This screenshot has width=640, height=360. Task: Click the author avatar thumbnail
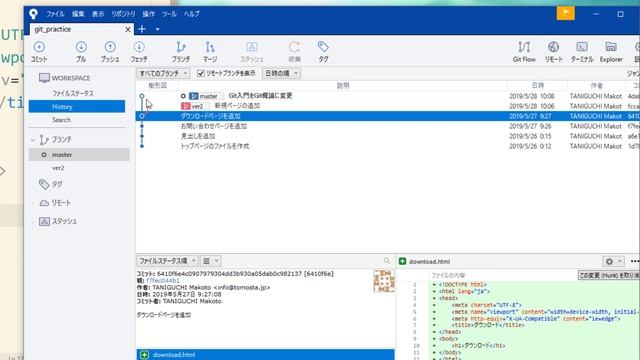click(x=384, y=281)
